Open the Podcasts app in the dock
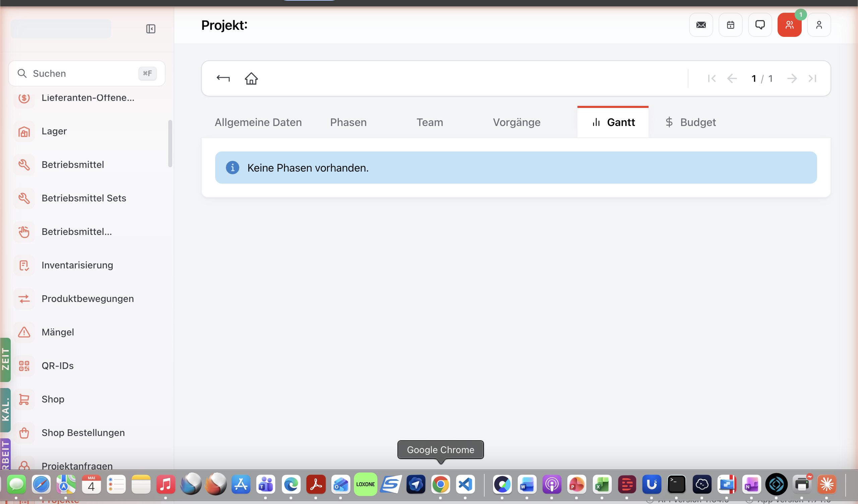 coord(552,485)
